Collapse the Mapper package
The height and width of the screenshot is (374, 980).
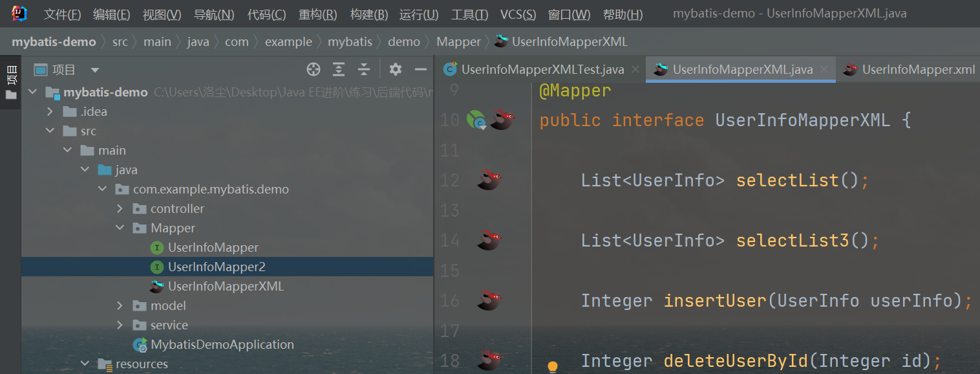(120, 228)
